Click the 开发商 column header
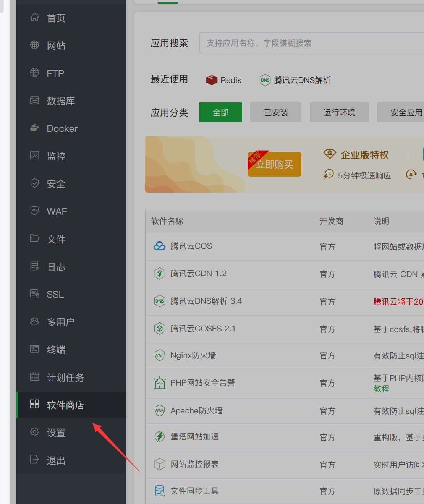The image size is (424, 504). click(x=332, y=221)
